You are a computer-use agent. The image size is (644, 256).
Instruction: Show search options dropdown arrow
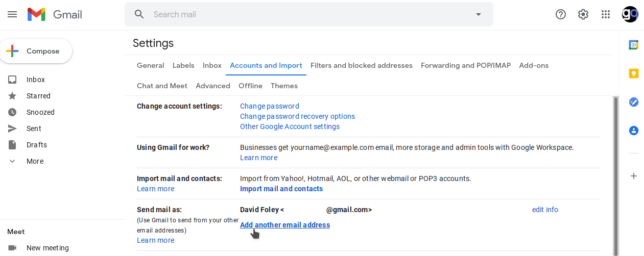[479, 14]
